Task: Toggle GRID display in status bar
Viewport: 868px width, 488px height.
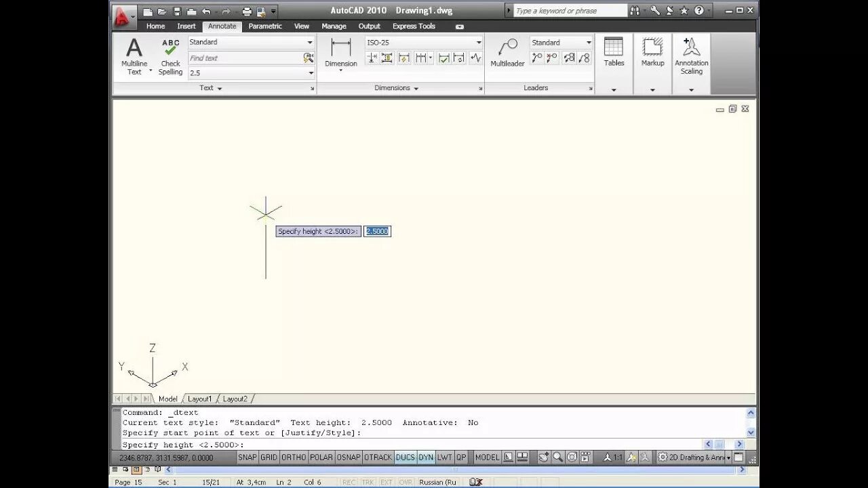Action: tap(269, 457)
